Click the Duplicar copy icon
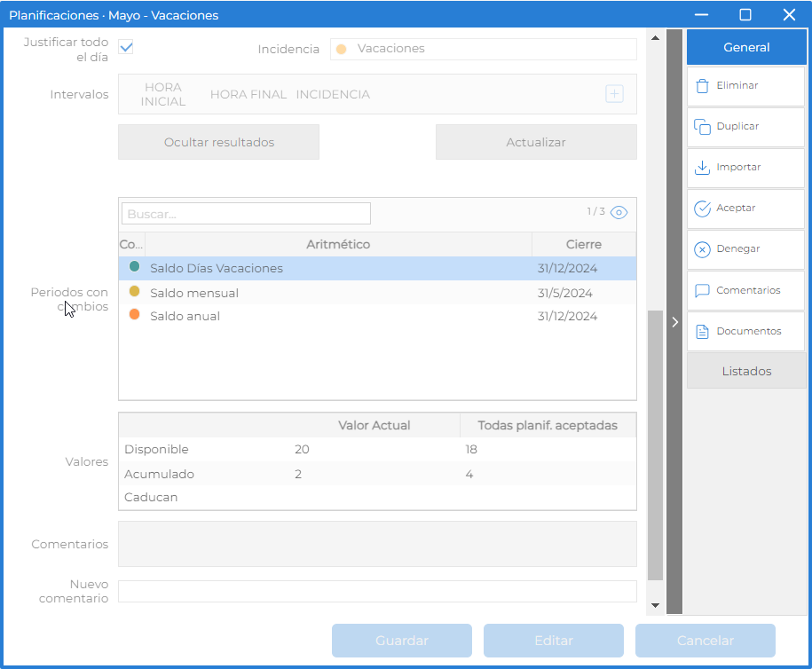The image size is (812, 669). (x=702, y=126)
